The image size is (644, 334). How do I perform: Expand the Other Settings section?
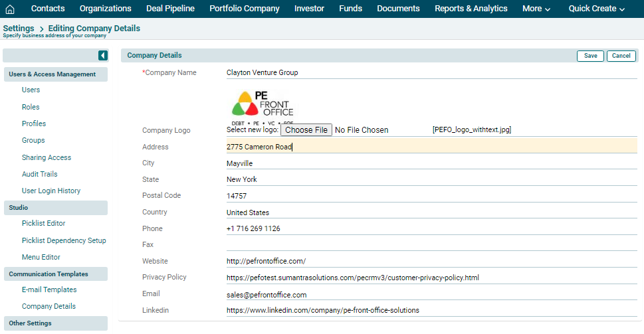click(x=30, y=323)
